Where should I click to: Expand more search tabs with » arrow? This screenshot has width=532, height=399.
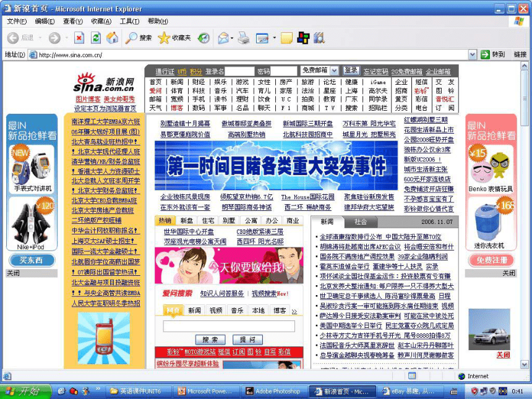(294, 311)
